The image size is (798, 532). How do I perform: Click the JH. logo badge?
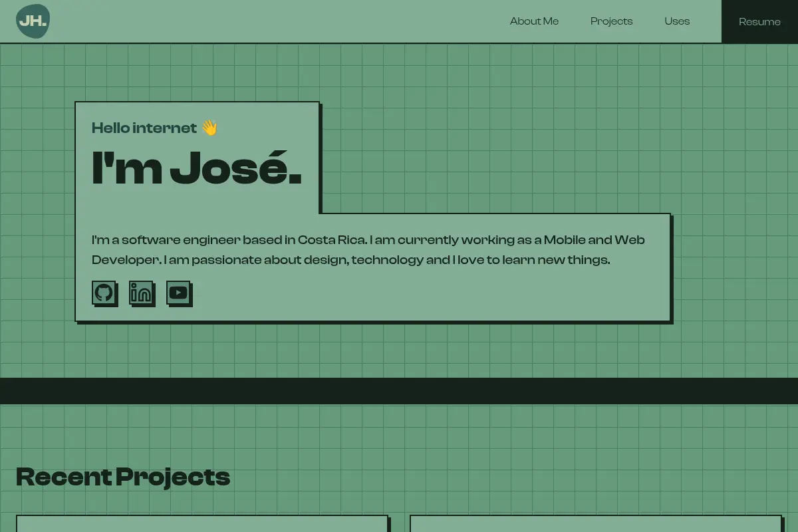pos(33,21)
